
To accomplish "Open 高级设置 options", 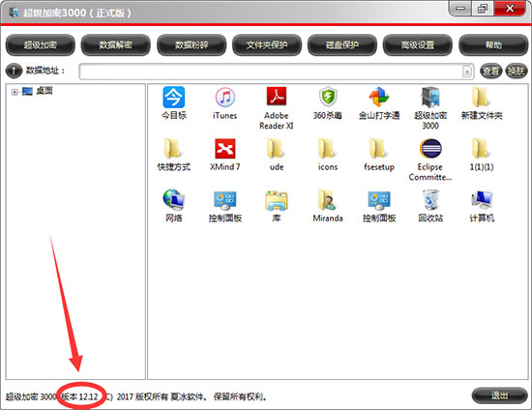I will [418, 45].
